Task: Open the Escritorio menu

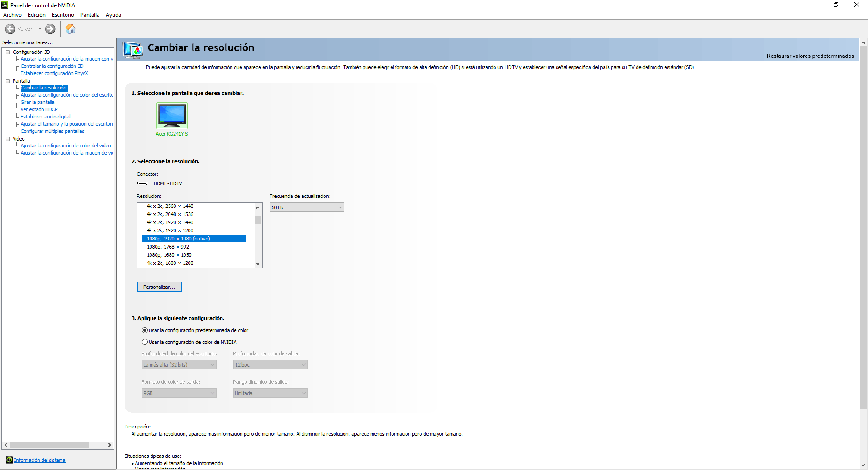Action: (x=63, y=15)
